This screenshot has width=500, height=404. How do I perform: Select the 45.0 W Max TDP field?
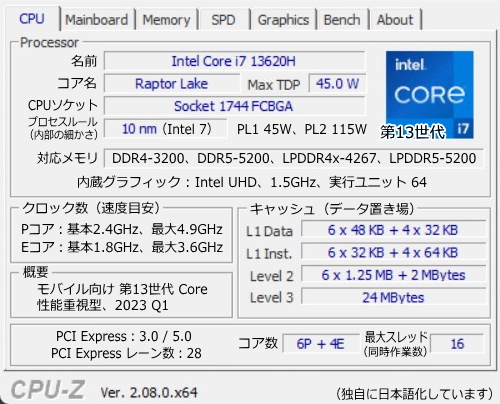[337, 83]
